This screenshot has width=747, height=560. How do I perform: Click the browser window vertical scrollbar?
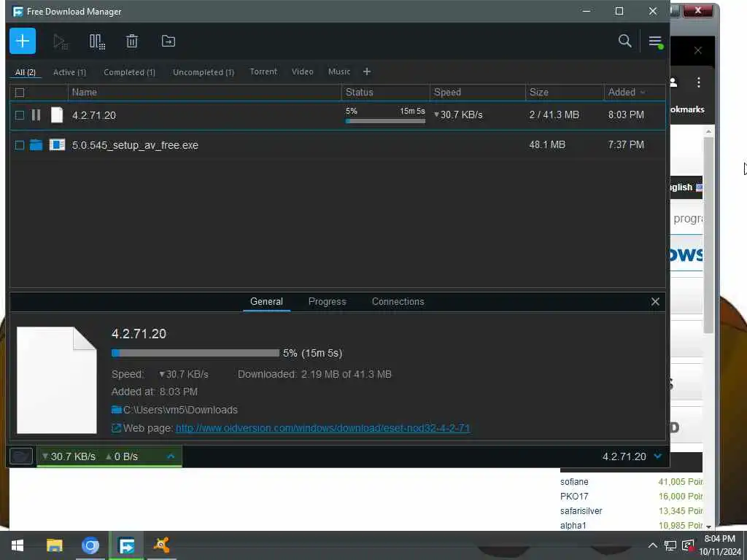pyautogui.click(x=708, y=235)
